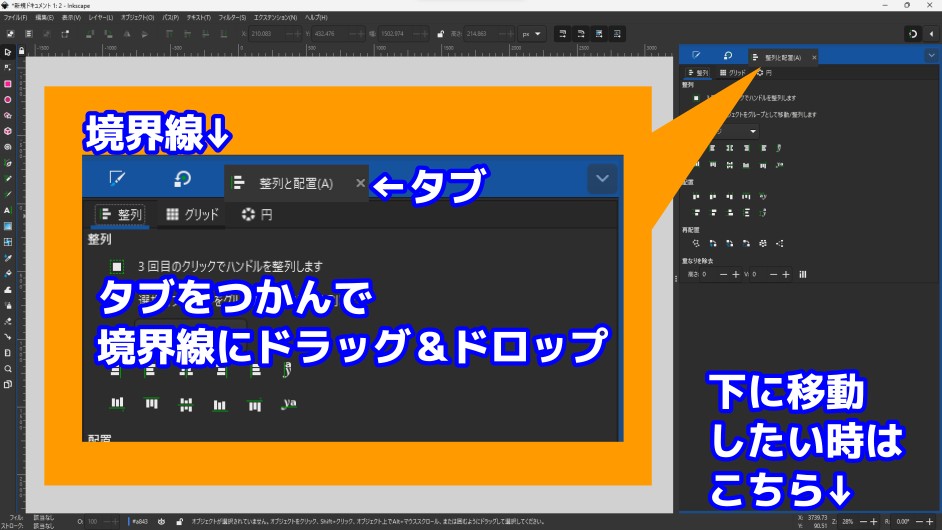Screen dimensions: 942x530
Task: Decrease vertical overlap gap with minus
Action: (x=773, y=275)
